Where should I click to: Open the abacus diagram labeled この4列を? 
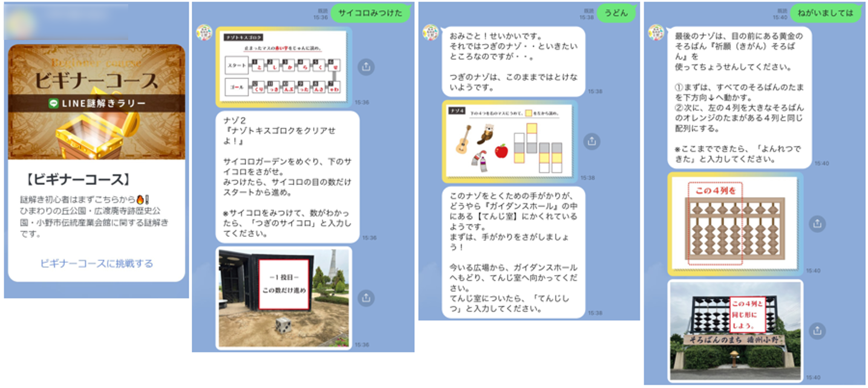pos(735,224)
